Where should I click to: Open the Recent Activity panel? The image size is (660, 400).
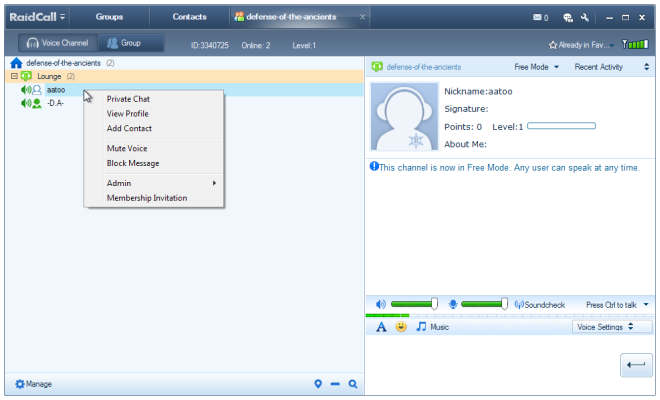[x=599, y=67]
